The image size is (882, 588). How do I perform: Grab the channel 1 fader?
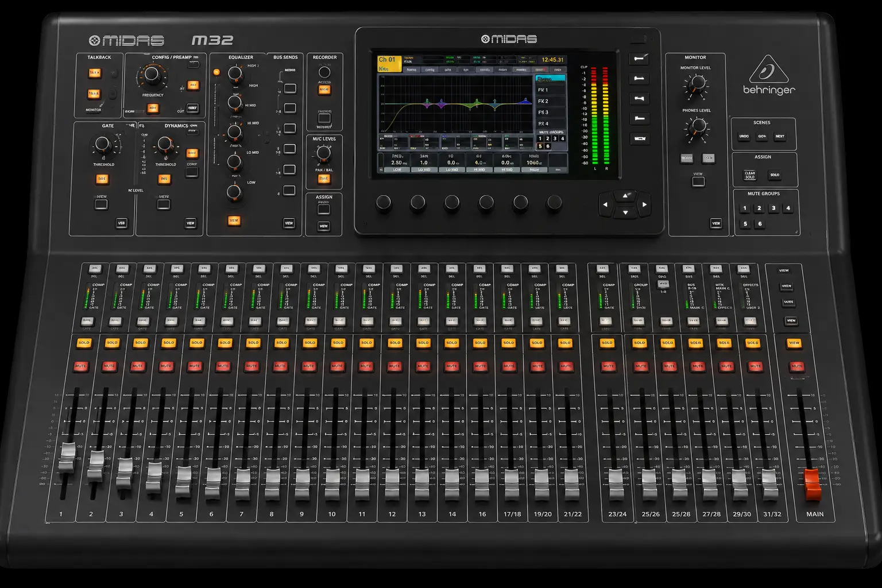(67, 459)
